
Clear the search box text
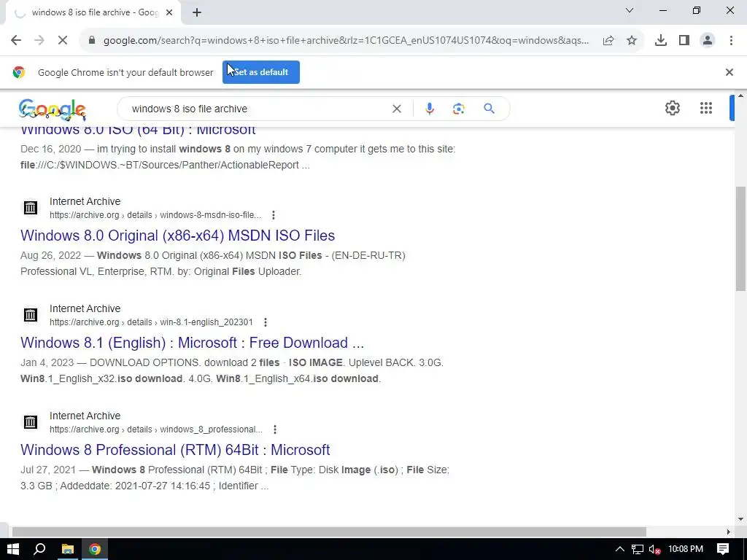click(x=396, y=109)
